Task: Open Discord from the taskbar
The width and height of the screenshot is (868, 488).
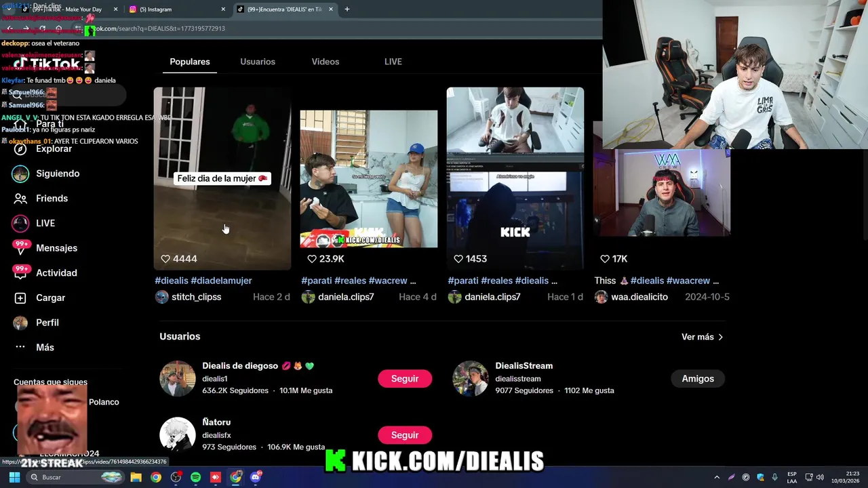Action: (x=256, y=477)
